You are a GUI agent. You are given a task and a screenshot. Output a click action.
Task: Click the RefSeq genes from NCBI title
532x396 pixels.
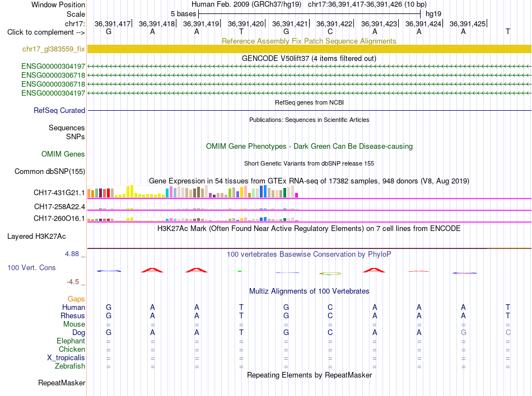point(309,102)
